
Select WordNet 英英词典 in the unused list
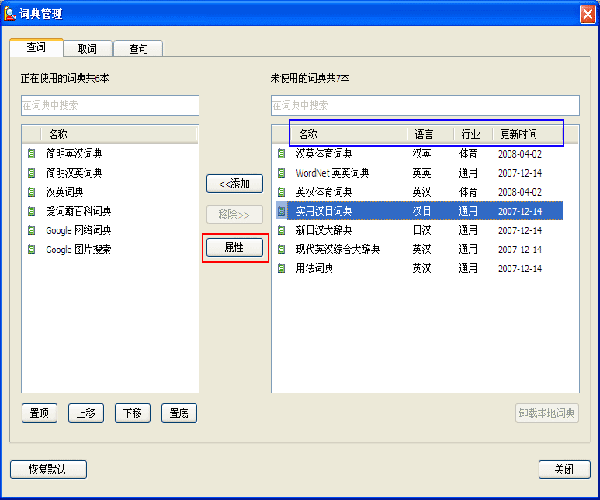tap(332, 173)
